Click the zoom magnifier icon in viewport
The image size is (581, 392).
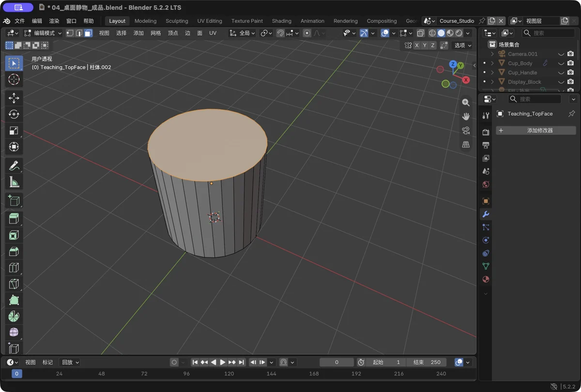pyautogui.click(x=466, y=103)
